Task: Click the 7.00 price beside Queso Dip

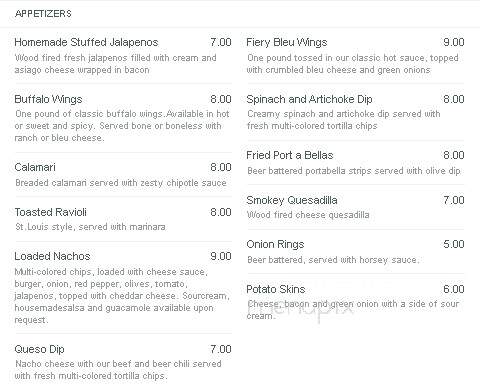Action: click(221, 349)
